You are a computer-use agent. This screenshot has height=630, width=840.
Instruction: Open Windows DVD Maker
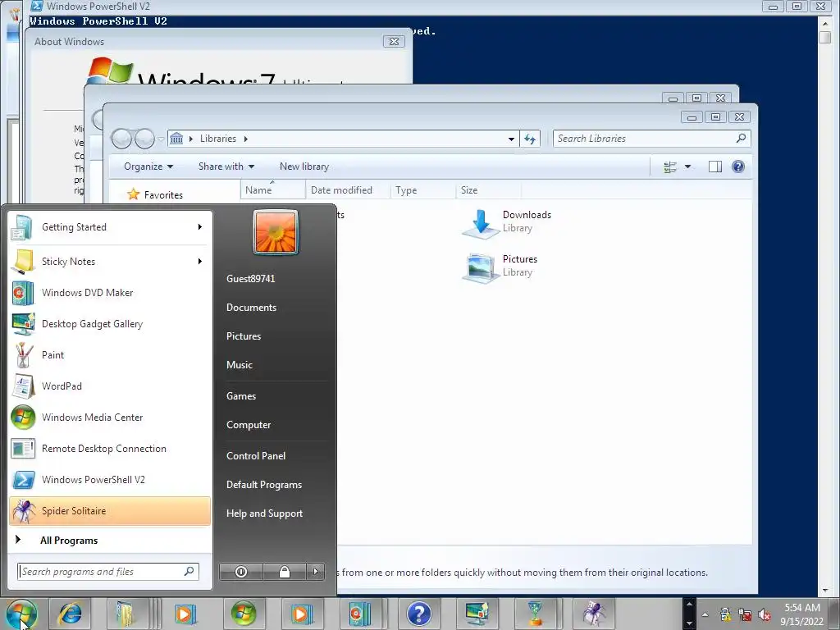pyautogui.click(x=109, y=293)
